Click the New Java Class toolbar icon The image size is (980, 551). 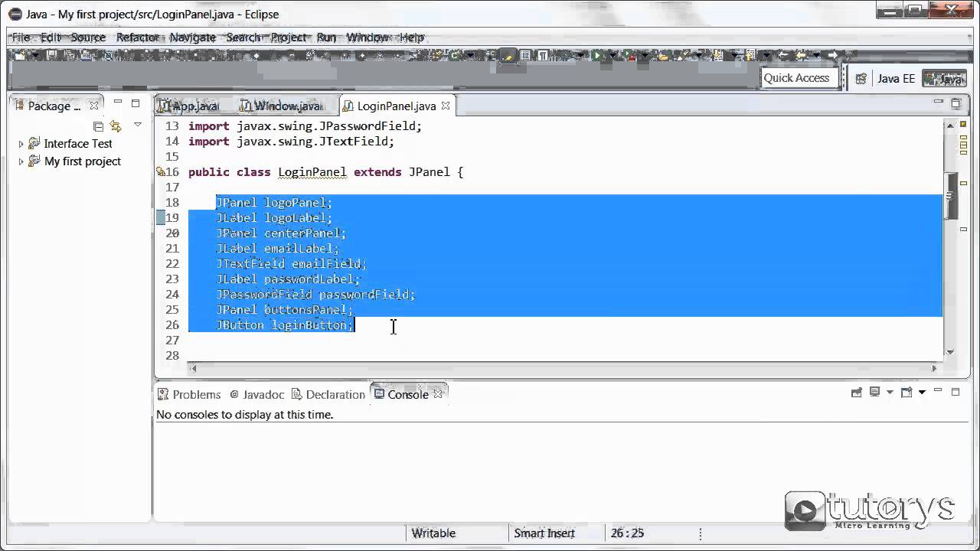pyautogui.click(x=454, y=55)
